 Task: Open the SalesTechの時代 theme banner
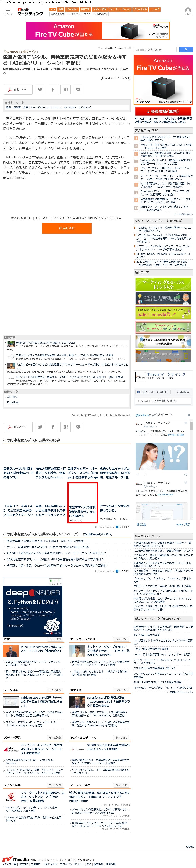tap(163, 313)
